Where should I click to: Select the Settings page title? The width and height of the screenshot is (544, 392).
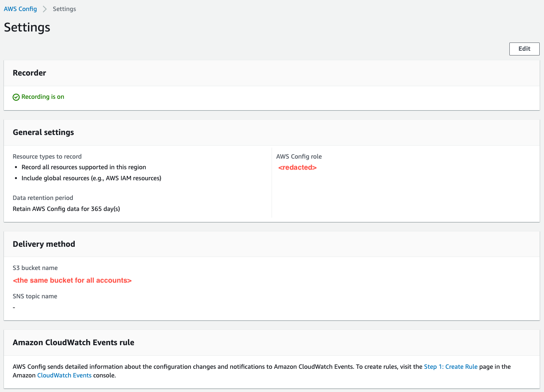(x=27, y=28)
